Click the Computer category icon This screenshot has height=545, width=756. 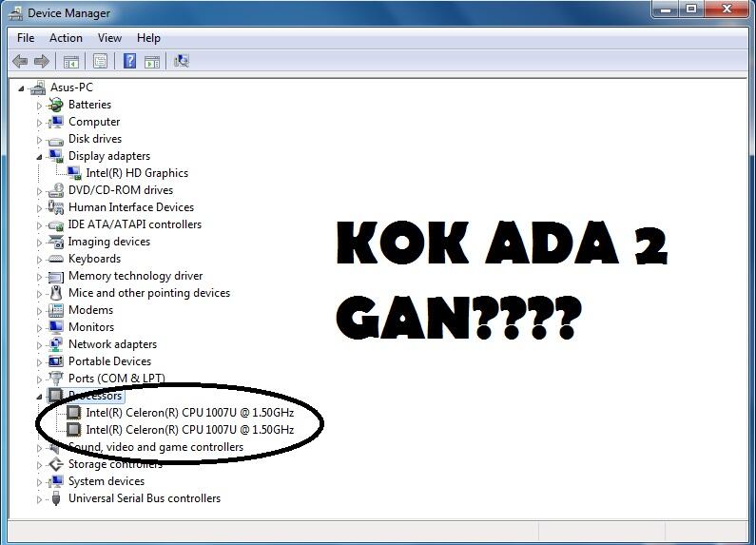[56, 122]
